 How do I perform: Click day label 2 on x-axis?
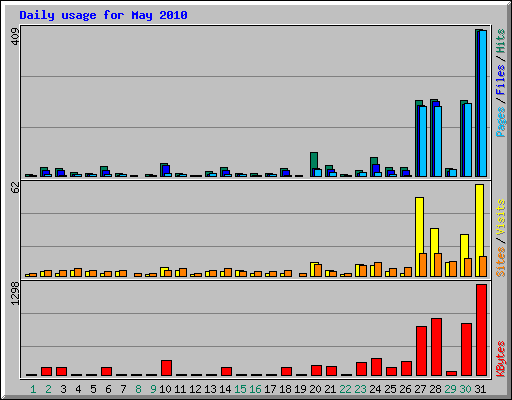48,389
